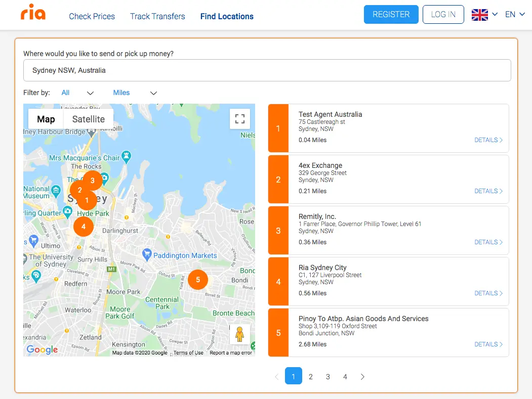Click the Ria logo

(x=33, y=13)
